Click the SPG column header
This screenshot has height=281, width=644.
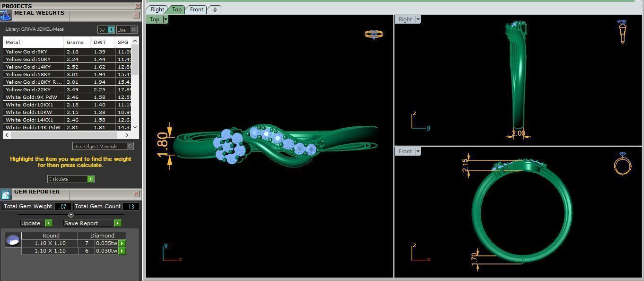[x=123, y=42]
